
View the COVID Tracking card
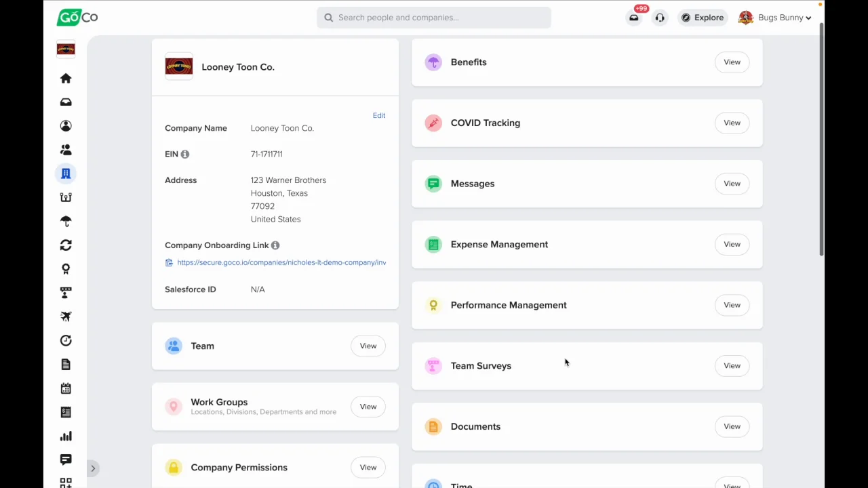click(x=732, y=123)
